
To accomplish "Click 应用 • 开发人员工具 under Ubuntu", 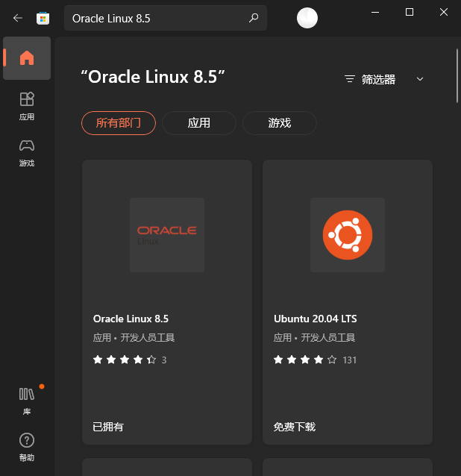I will coord(314,337).
